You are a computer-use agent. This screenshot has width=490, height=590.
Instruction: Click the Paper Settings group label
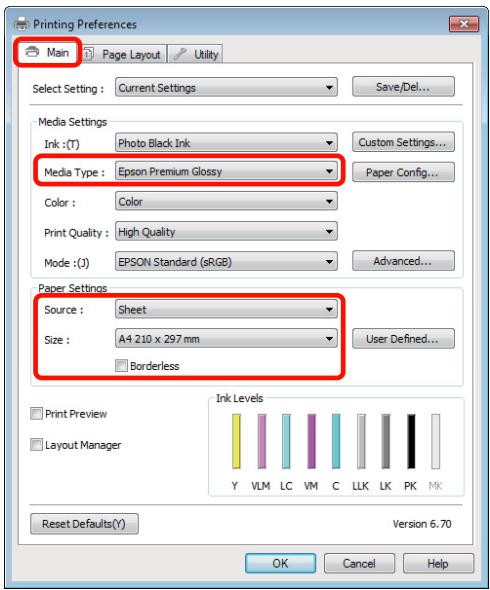click(73, 288)
